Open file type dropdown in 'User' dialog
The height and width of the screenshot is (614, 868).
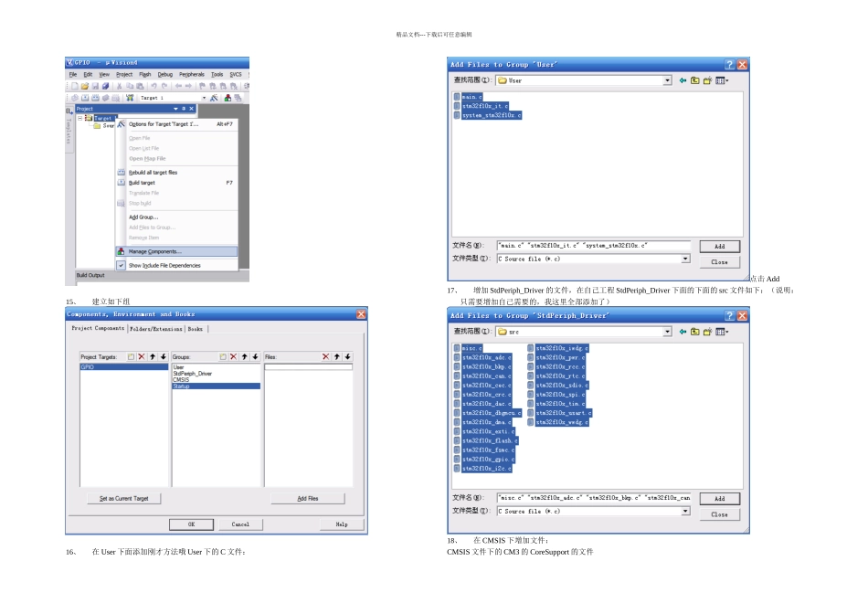pos(686,259)
